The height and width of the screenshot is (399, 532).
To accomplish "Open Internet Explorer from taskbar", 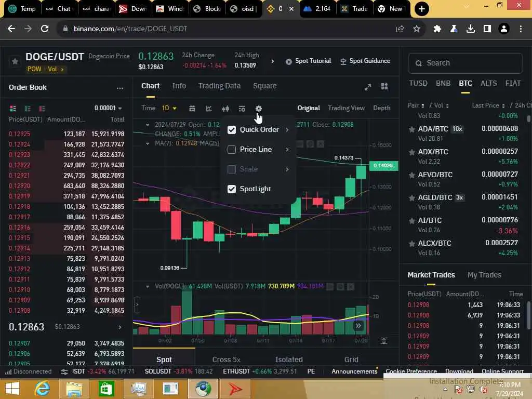I will point(43,389).
